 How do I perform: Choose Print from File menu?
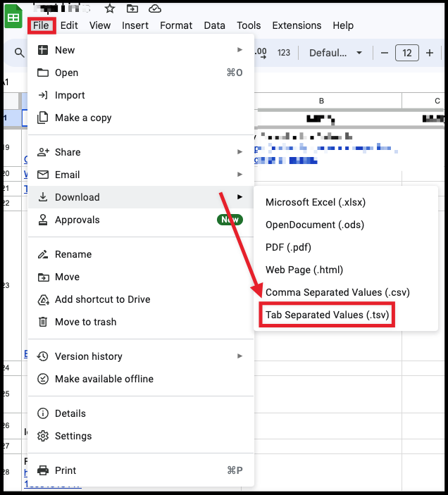141,470
